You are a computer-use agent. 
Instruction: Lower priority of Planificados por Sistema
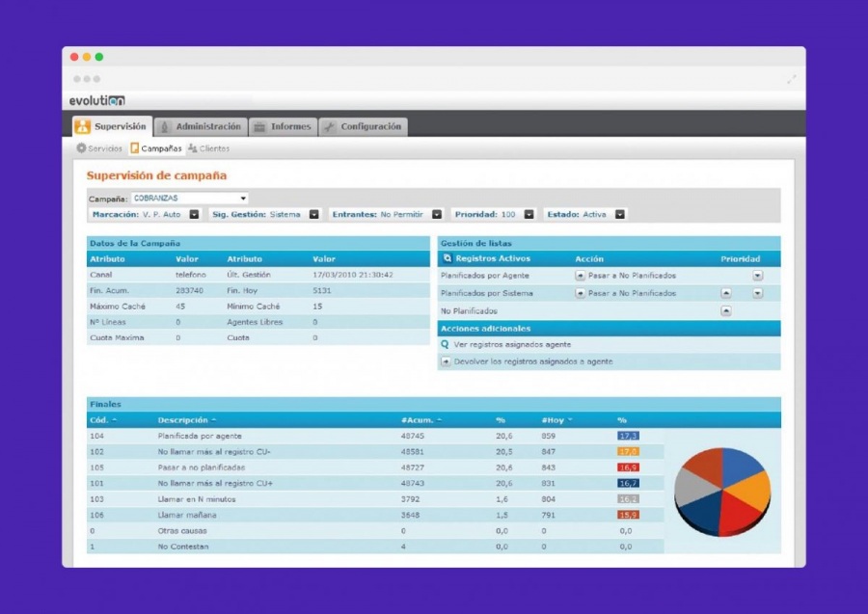point(757,293)
